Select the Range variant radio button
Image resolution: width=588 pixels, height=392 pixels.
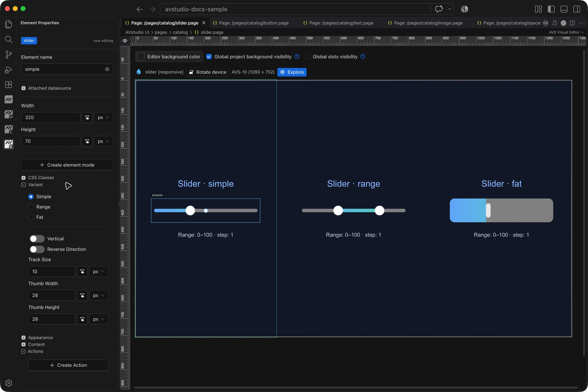coord(31,207)
